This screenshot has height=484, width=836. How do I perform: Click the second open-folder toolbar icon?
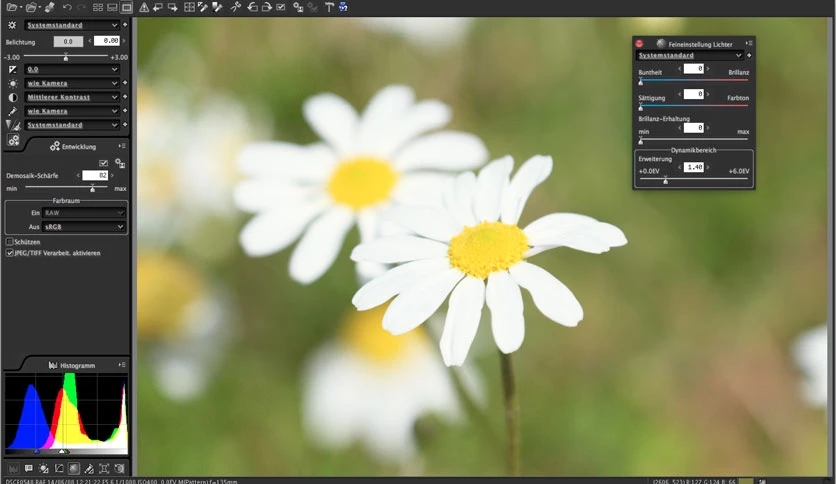(31, 7)
